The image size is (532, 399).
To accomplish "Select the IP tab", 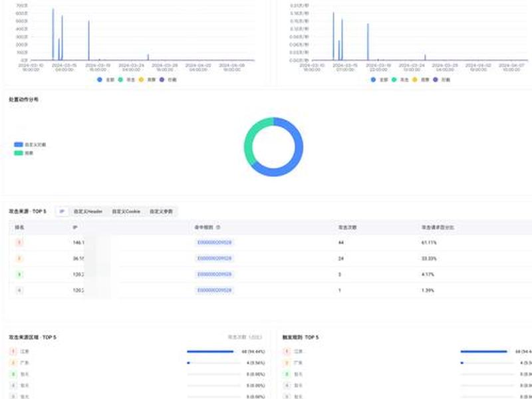I will [x=62, y=211].
